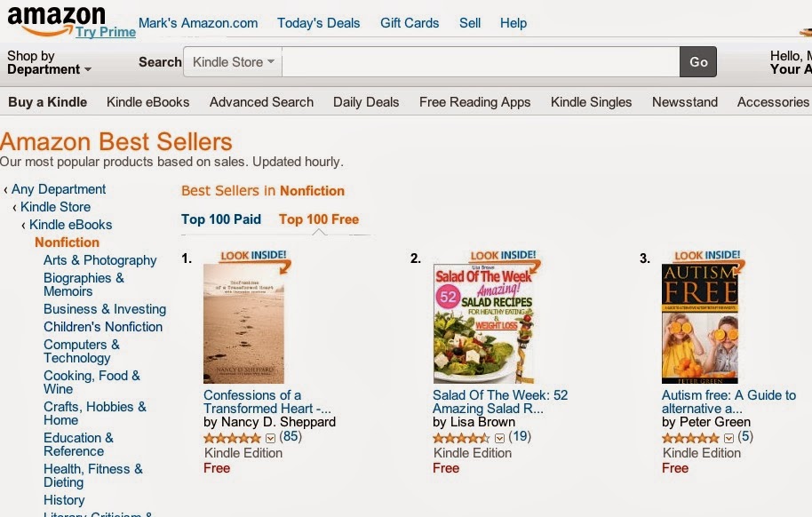Click Look Inside badge on Confessions book
The image size is (812, 517).
255,257
